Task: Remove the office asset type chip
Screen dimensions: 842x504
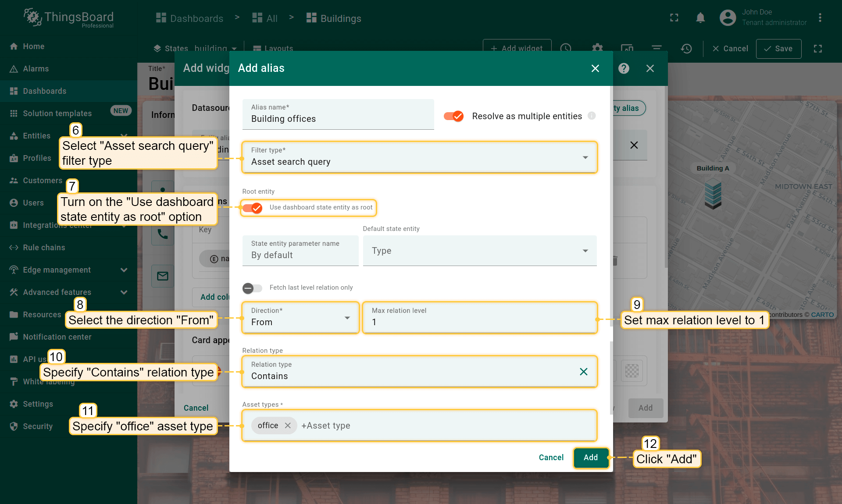Action: [x=288, y=426]
